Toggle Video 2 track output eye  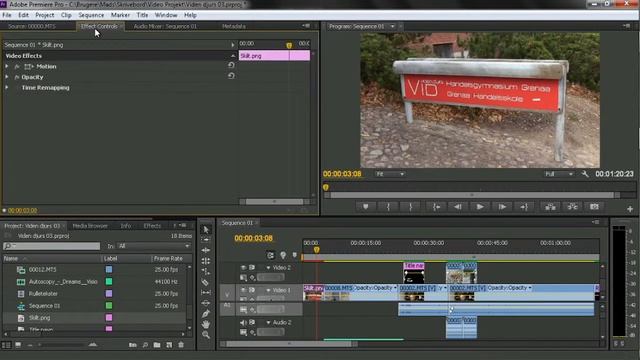click(x=243, y=267)
